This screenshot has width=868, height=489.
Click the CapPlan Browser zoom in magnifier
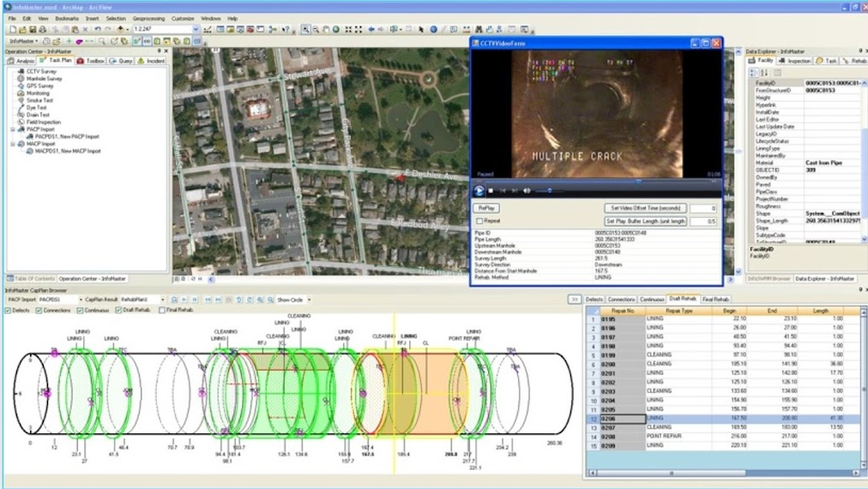coord(260,299)
